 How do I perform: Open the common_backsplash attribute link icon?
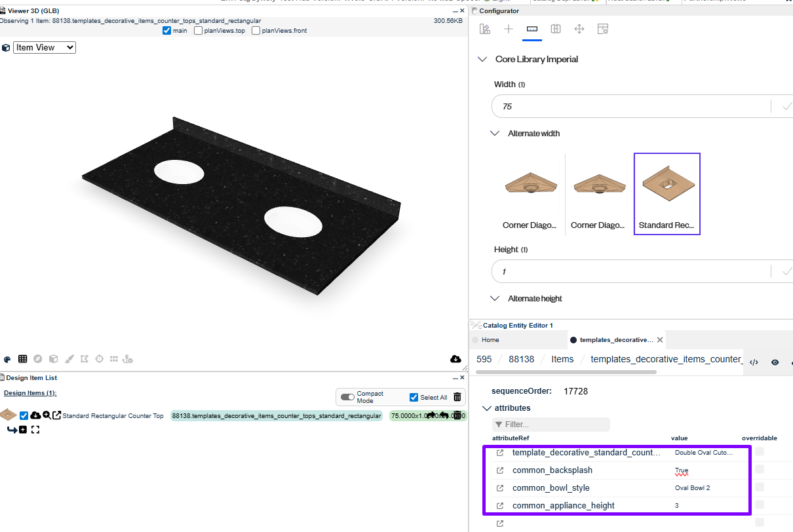pyautogui.click(x=500, y=470)
